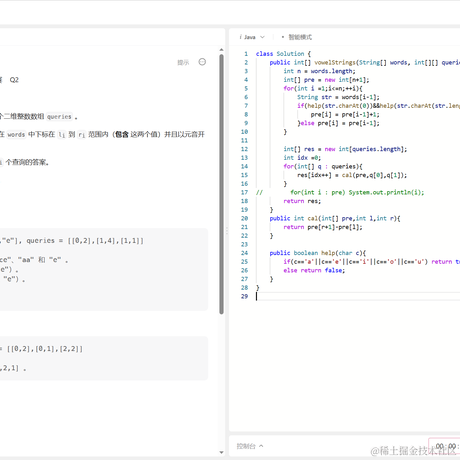Click 'pre[i] = pre[i-1]+1;' line
The image size is (460, 460).
click(x=345, y=114)
